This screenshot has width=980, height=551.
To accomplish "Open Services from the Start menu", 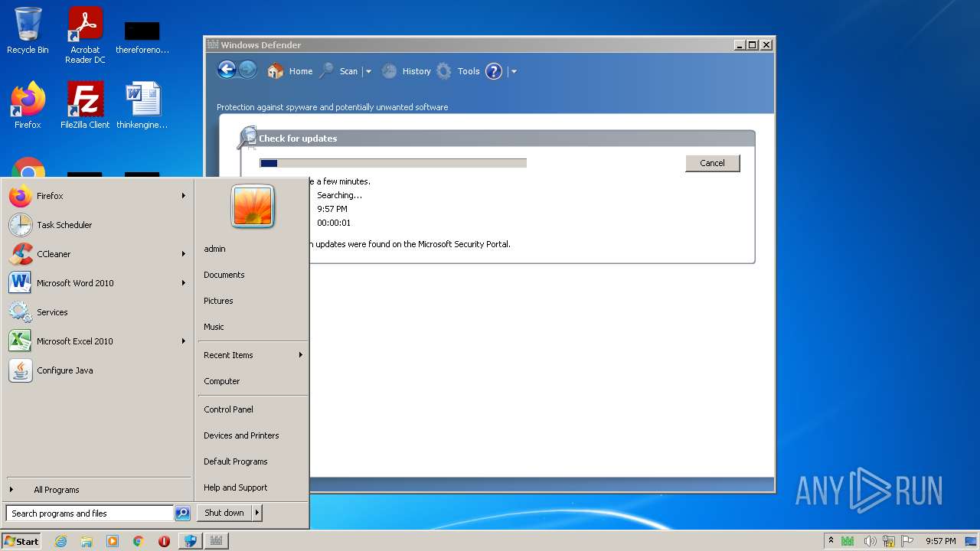I will pyautogui.click(x=98, y=312).
